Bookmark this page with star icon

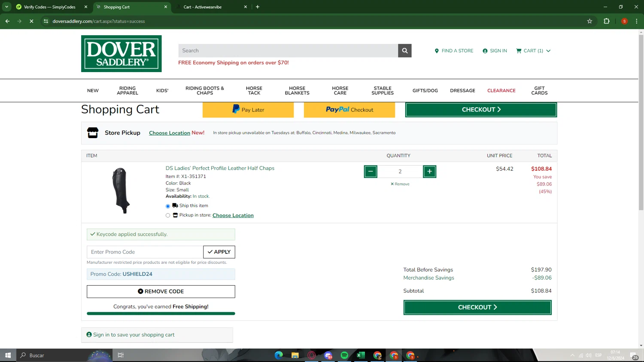pyautogui.click(x=589, y=21)
